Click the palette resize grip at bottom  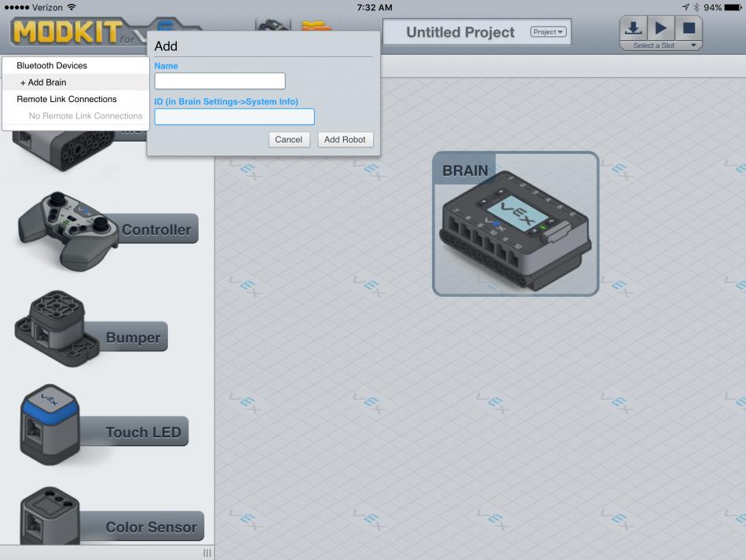tap(207, 553)
